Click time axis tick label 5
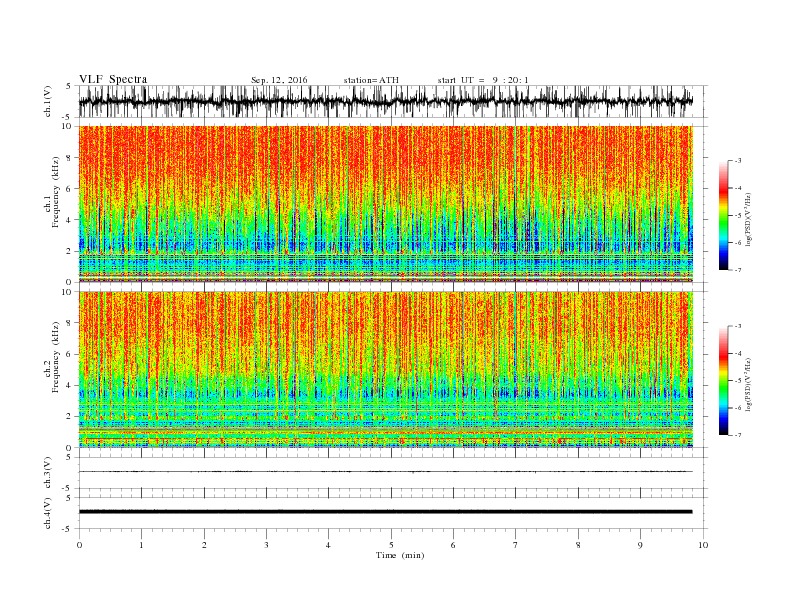 pyautogui.click(x=391, y=545)
